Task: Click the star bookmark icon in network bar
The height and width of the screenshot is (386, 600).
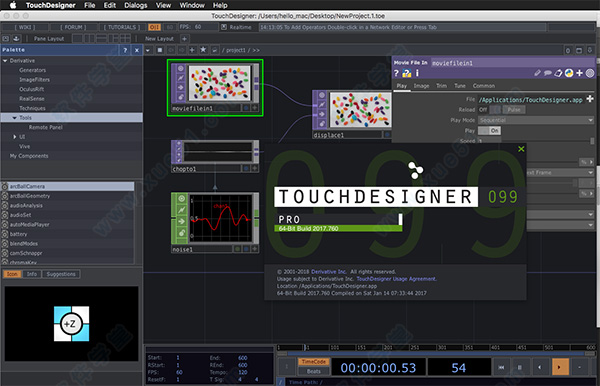Action: 203,50
